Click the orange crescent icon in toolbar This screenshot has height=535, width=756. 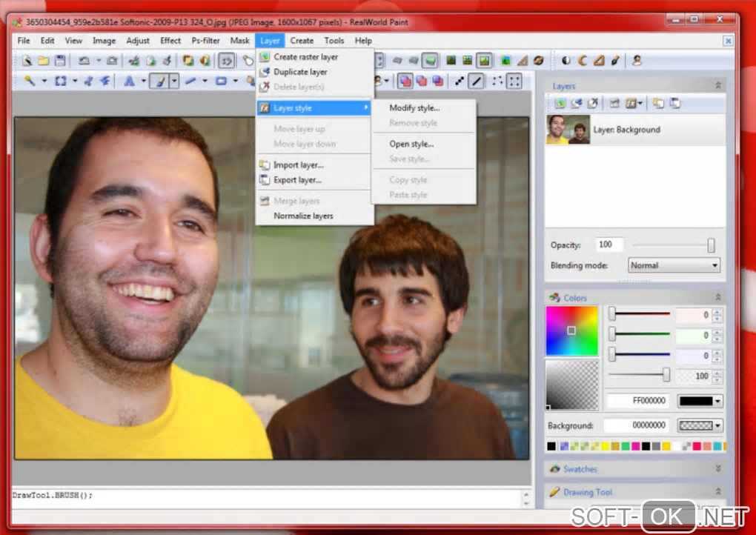click(x=583, y=61)
